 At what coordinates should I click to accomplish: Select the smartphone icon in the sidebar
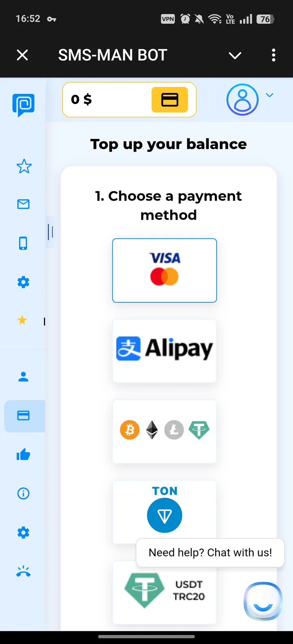pos(23,243)
